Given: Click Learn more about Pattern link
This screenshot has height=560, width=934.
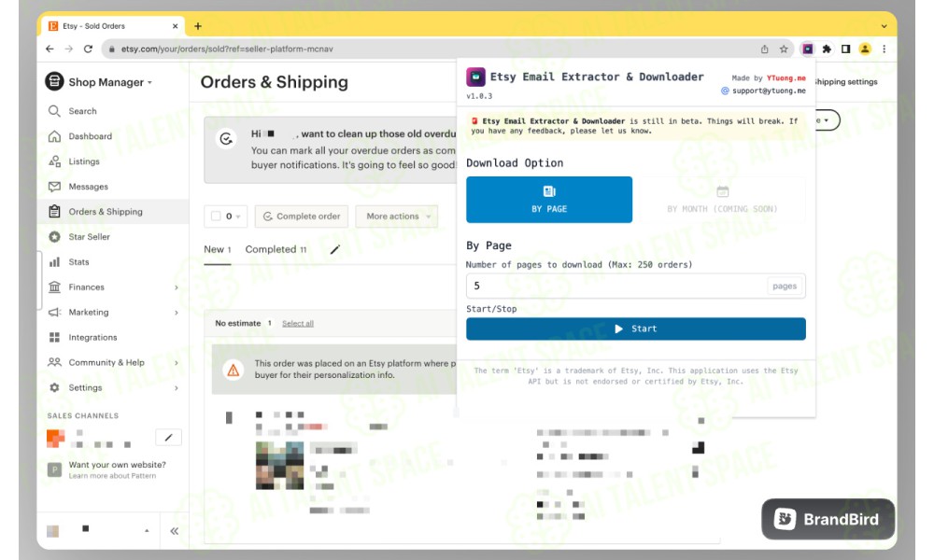Looking at the screenshot, I should pyautogui.click(x=112, y=476).
